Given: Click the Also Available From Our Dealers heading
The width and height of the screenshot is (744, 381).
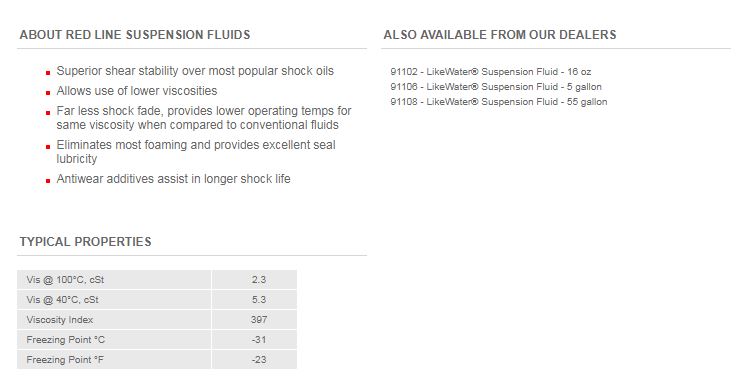Looking at the screenshot, I should (x=500, y=35).
